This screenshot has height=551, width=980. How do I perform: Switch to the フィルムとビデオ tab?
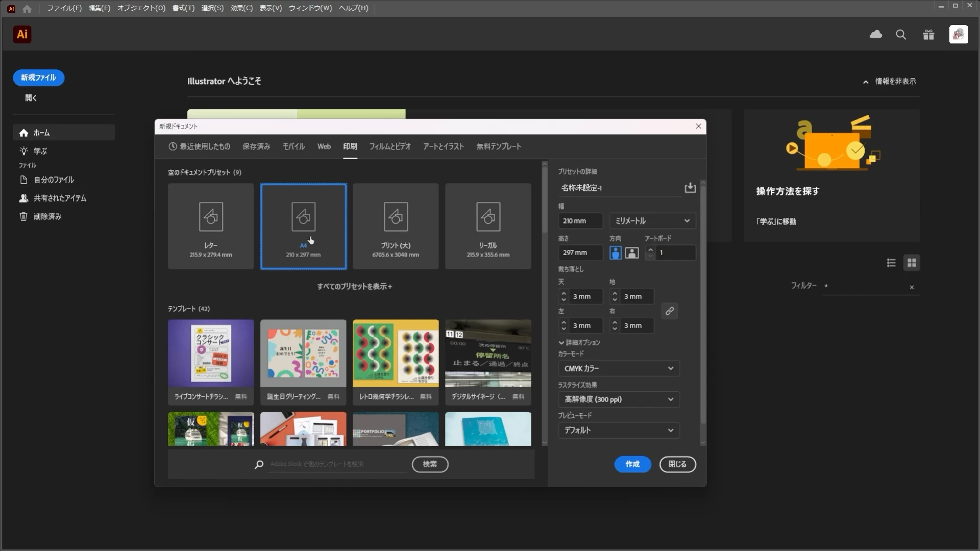tap(390, 146)
